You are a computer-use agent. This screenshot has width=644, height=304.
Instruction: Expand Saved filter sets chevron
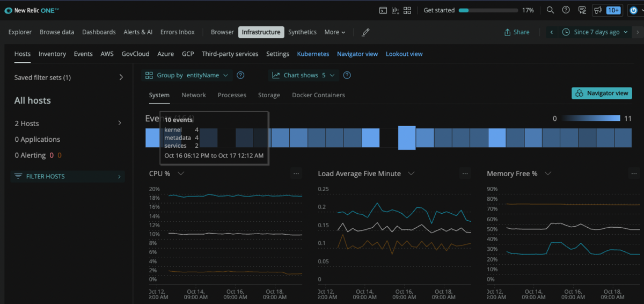(121, 77)
